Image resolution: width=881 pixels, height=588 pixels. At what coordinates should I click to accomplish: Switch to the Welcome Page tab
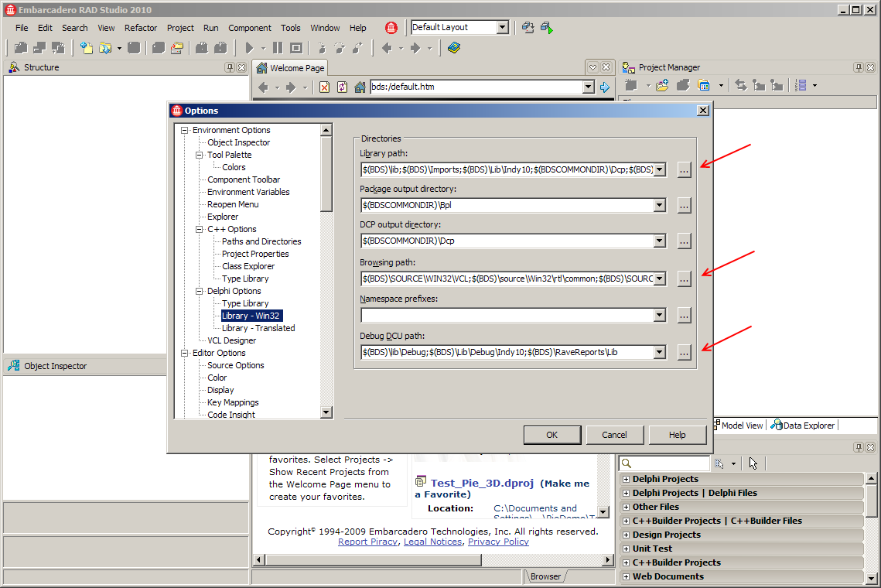click(x=291, y=68)
